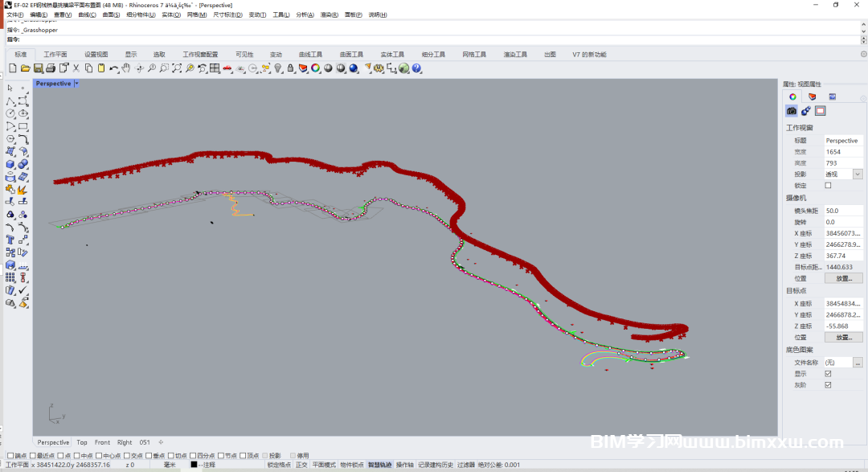Click the light bulb Hide objects icon
868x472 pixels.
(278, 68)
